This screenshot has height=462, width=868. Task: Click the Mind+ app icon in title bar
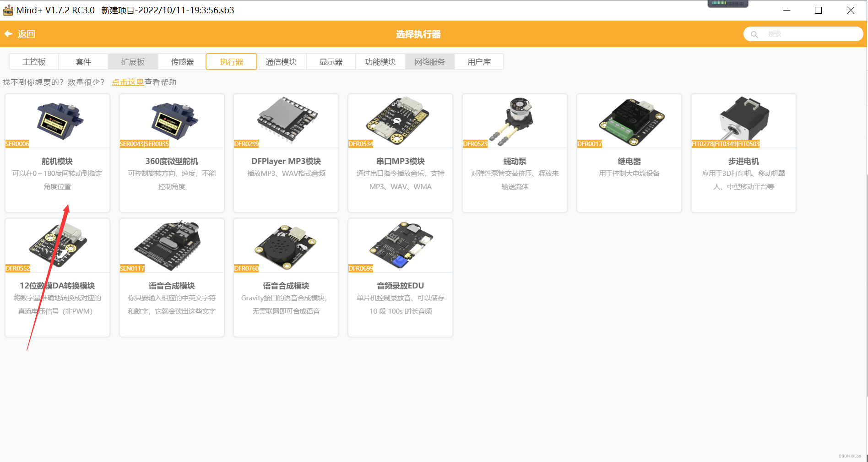8,10
